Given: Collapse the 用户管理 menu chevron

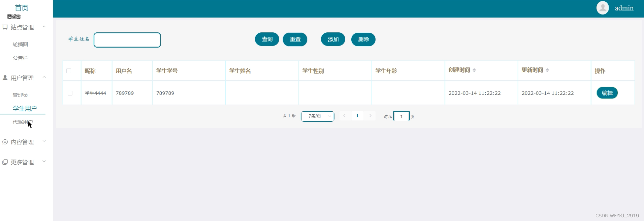Looking at the screenshot, I should pyautogui.click(x=44, y=77).
